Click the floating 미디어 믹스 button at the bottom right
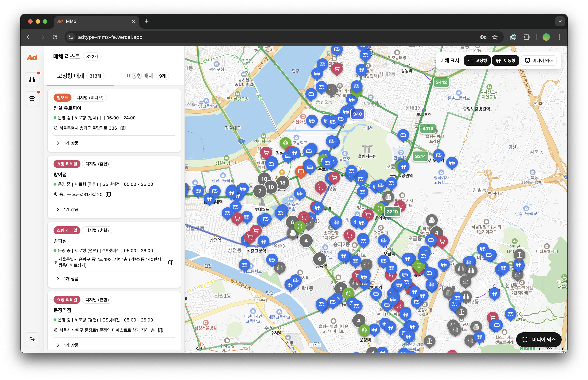The width and height of the screenshot is (588, 380). [539, 339]
